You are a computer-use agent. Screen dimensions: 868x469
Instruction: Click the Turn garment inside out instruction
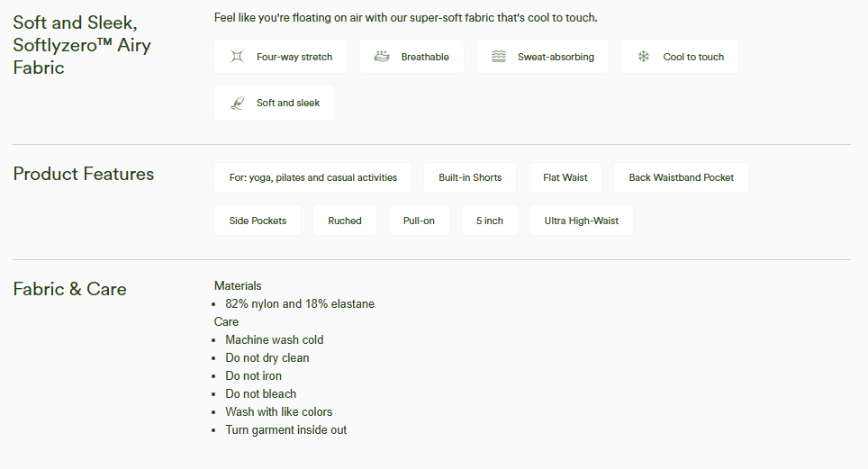point(285,429)
